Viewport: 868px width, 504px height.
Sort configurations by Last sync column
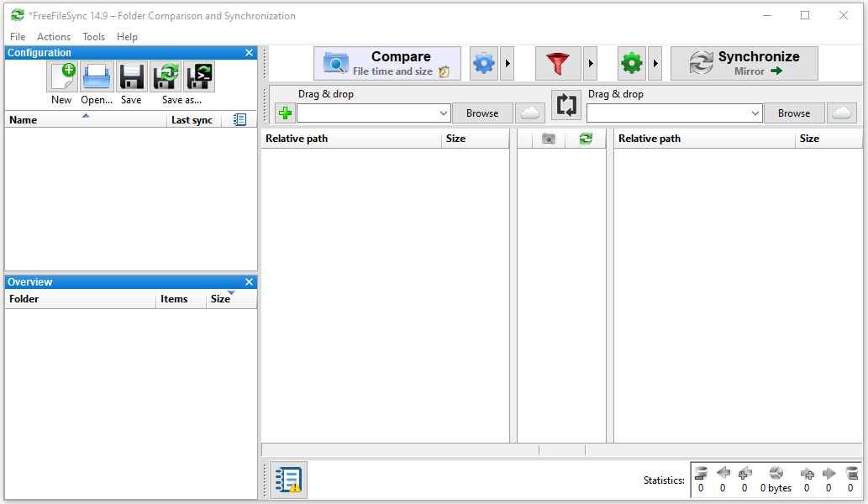click(193, 119)
